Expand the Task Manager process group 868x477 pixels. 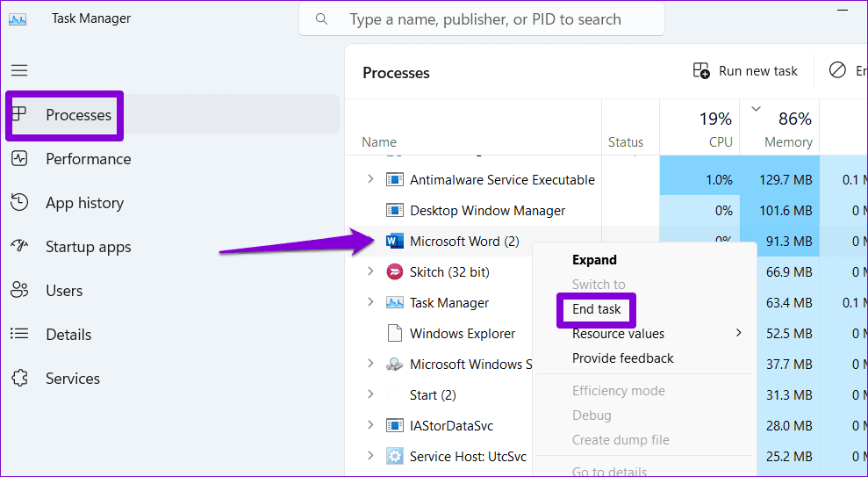pos(371,302)
